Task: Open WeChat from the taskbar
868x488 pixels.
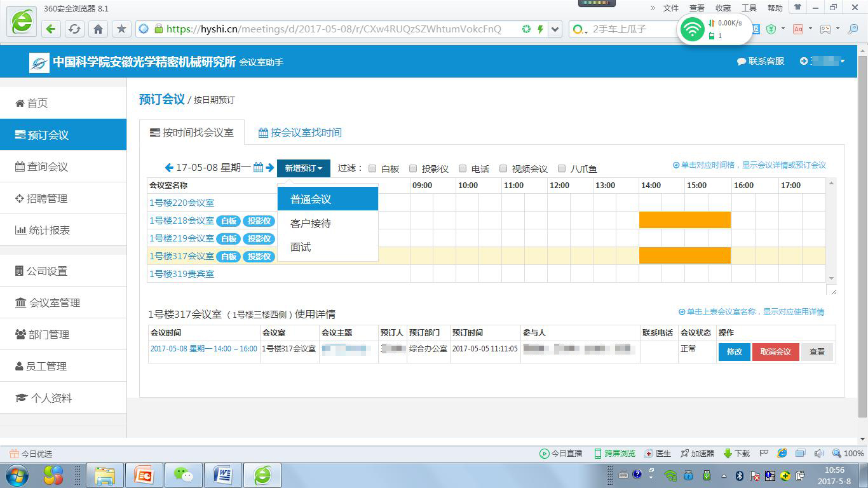Action: pyautogui.click(x=184, y=475)
